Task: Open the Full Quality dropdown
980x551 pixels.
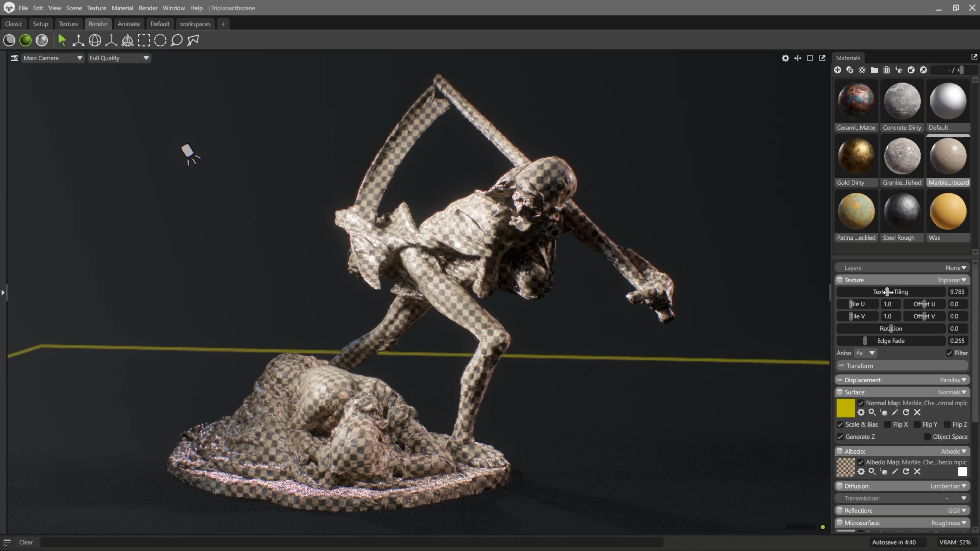Action: [119, 58]
